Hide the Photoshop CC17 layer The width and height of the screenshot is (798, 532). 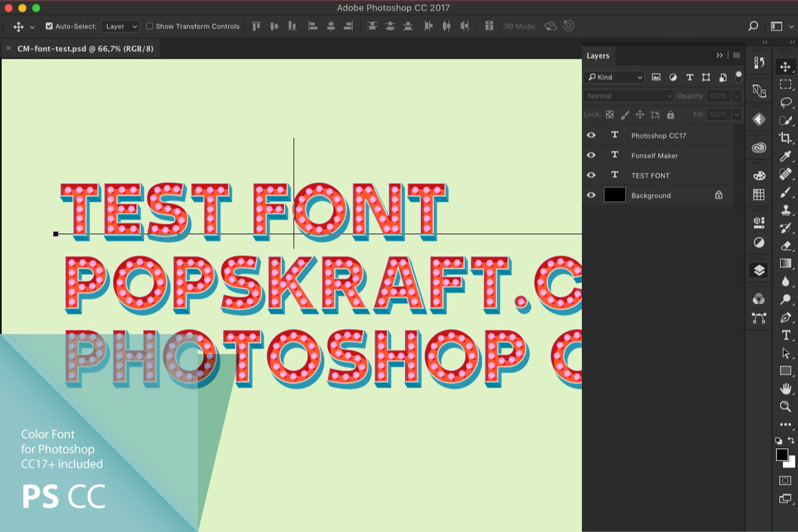pyautogui.click(x=591, y=135)
